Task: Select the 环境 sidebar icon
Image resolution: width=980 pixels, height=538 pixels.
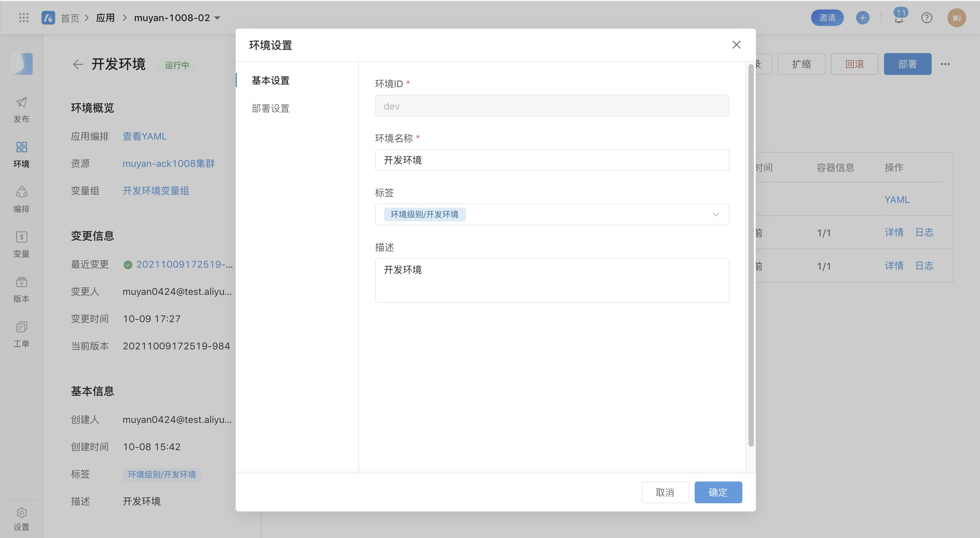Action: coord(21,147)
